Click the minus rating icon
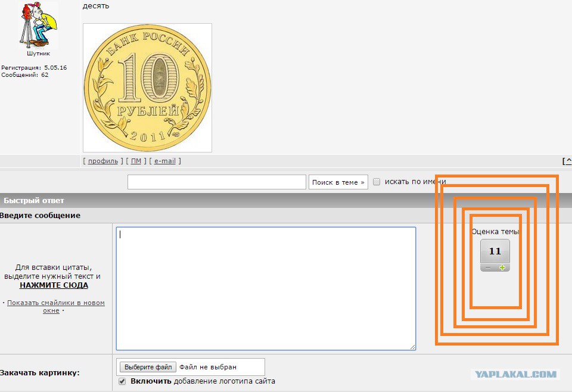This screenshot has width=572, height=392. (488, 267)
